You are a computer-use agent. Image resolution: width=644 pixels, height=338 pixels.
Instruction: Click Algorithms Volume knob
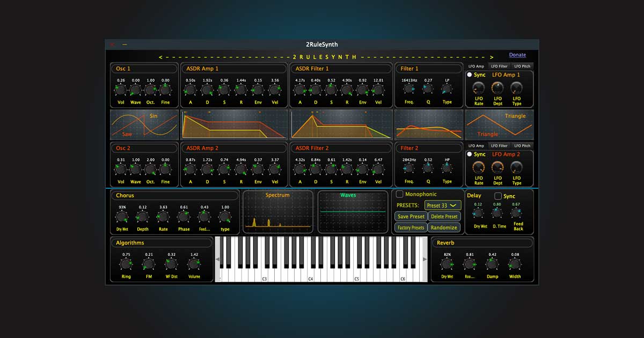(194, 264)
